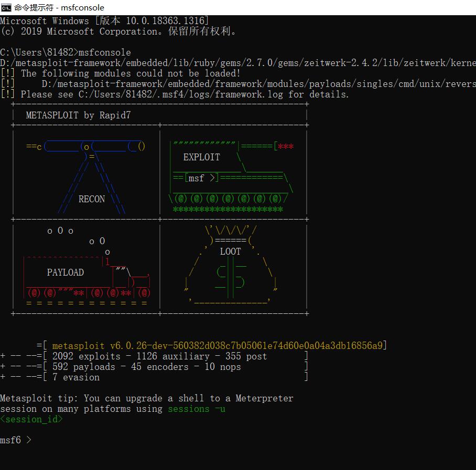Screen dimensions: 476x470
Task: Click the green '<session_id>' text
Action: click(x=31, y=419)
